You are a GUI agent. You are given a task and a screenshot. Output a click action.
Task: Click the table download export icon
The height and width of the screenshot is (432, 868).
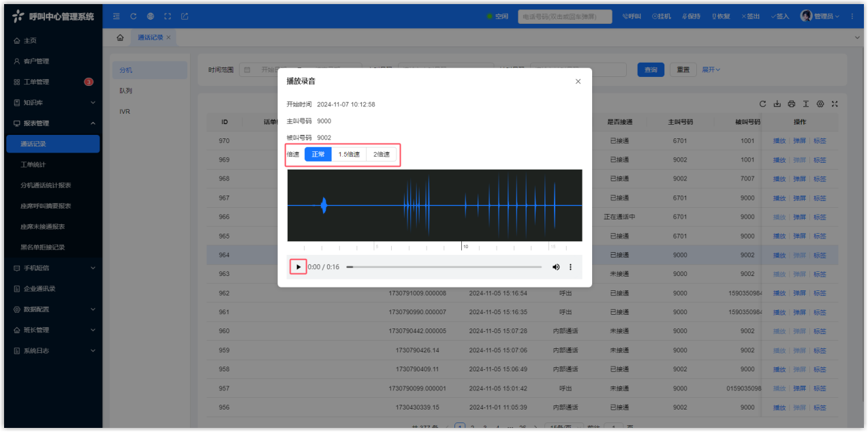(777, 104)
